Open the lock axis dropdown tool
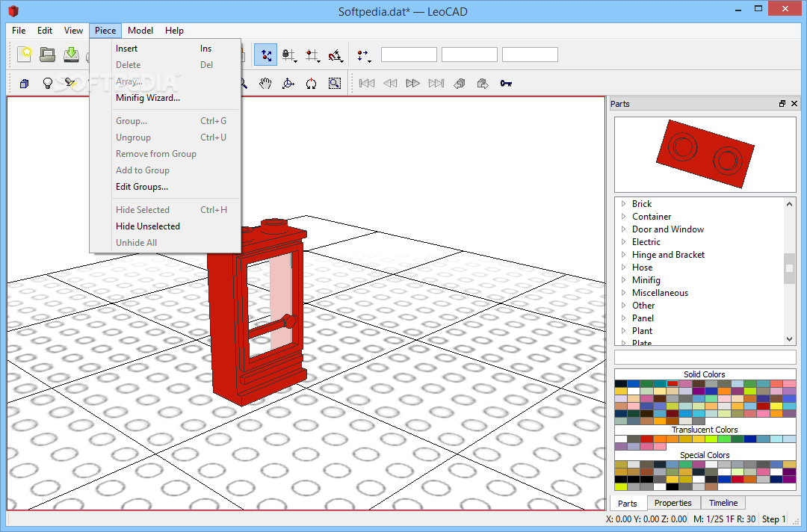Screen dimensions: 807x532 290,55
